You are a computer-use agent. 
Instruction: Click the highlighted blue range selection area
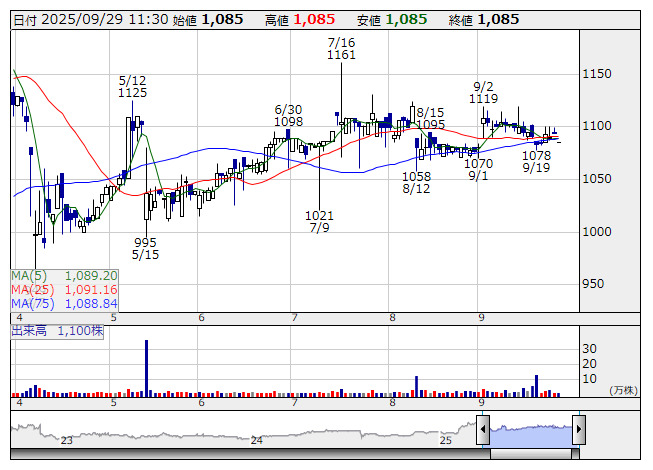point(531,435)
